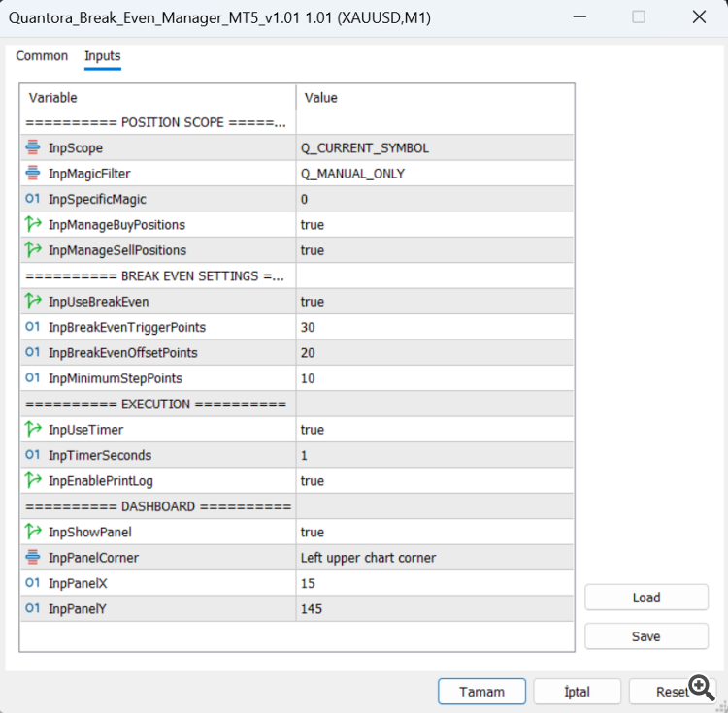Image resolution: width=728 pixels, height=713 pixels.
Task: Select the DASHBOARD separator row
Action: [297, 506]
